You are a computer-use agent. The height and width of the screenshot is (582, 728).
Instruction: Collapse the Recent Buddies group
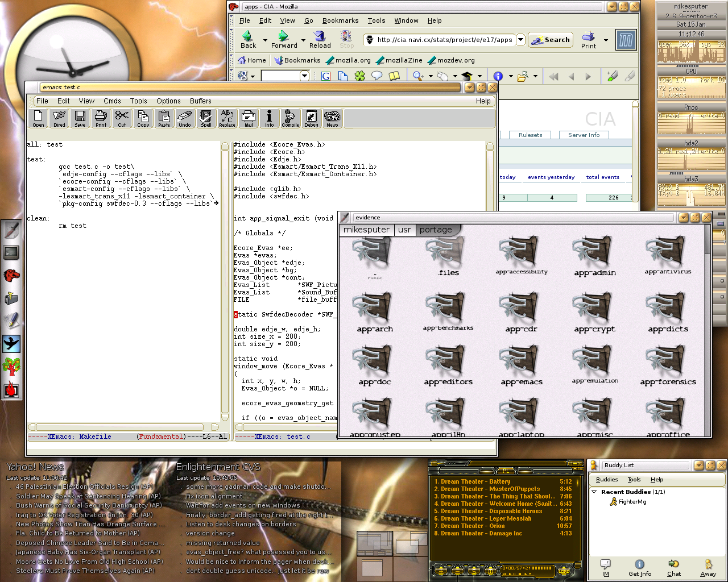tap(594, 492)
